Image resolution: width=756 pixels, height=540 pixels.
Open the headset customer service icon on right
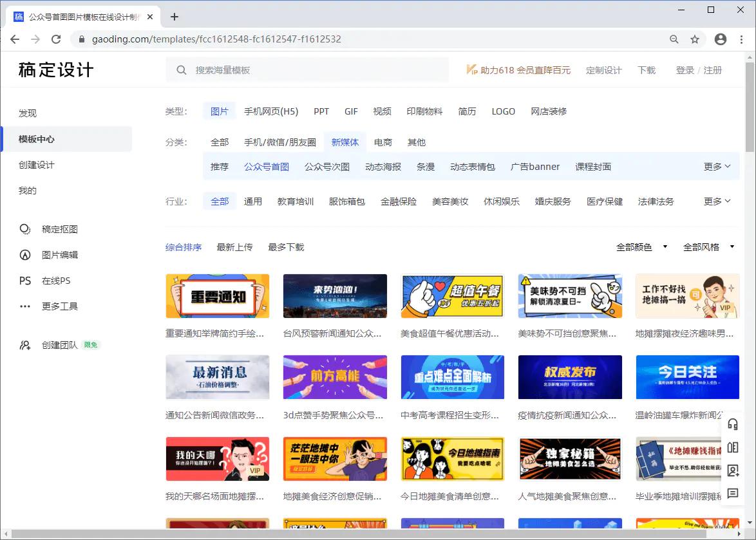pyautogui.click(x=732, y=424)
